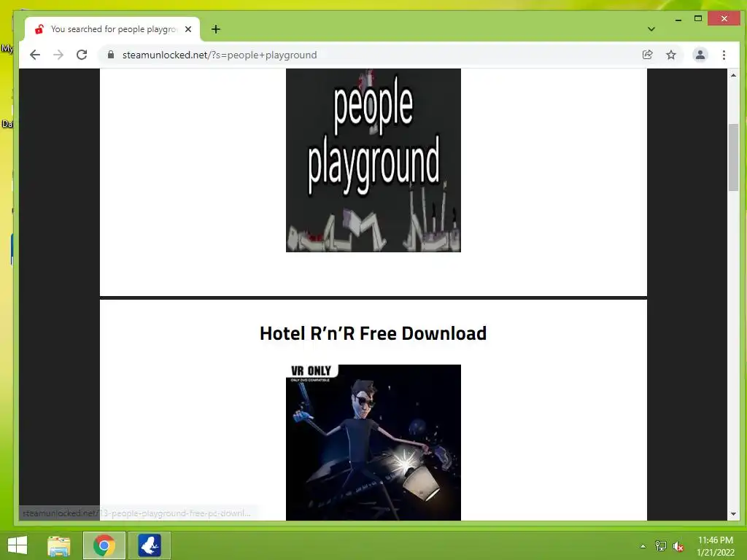The width and height of the screenshot is (747, 560).
Task: Open the Hotel R'n'R VR game thumbnail
Action: click(x=373, y=443)
